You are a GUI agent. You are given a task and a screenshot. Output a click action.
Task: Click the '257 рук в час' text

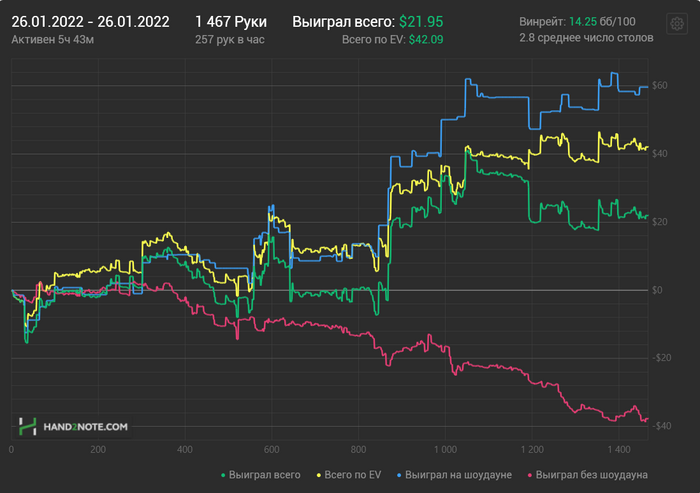pyautogui.click(x=229, y=40)
